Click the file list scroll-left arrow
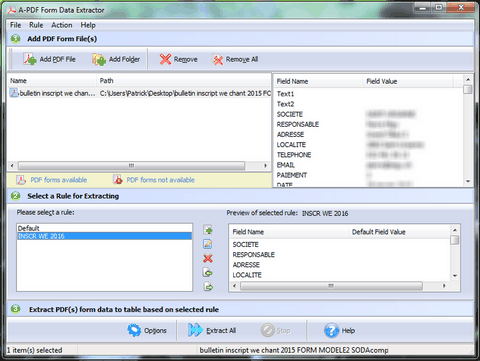The image size is (480, 361). tap(12, 166)
